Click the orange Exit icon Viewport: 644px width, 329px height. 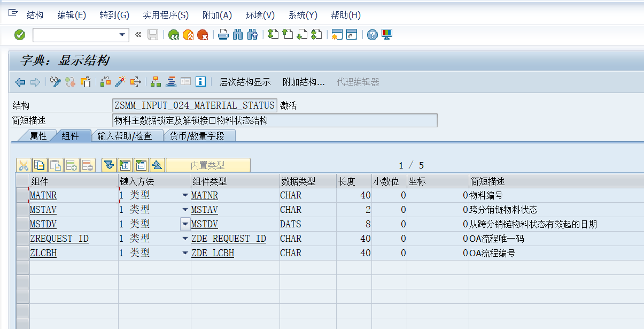pos(188,35)
